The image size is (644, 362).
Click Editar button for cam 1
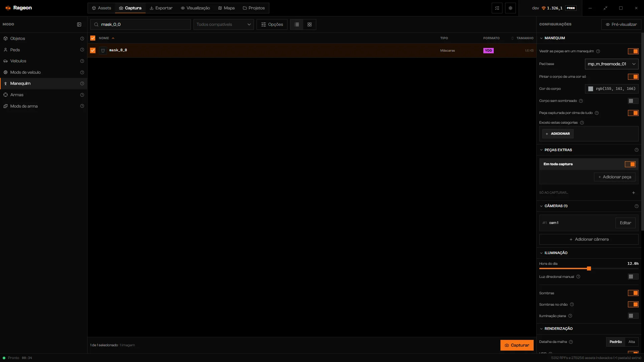626,223
